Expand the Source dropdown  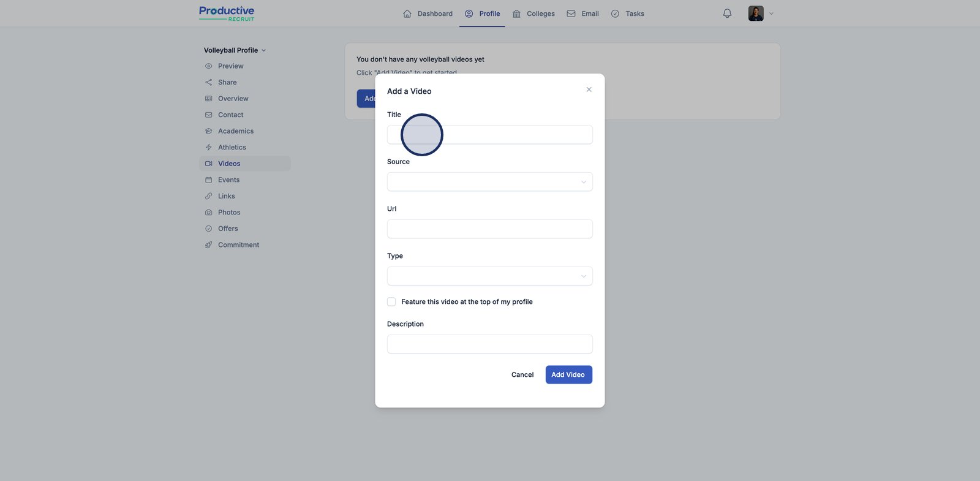489,182
